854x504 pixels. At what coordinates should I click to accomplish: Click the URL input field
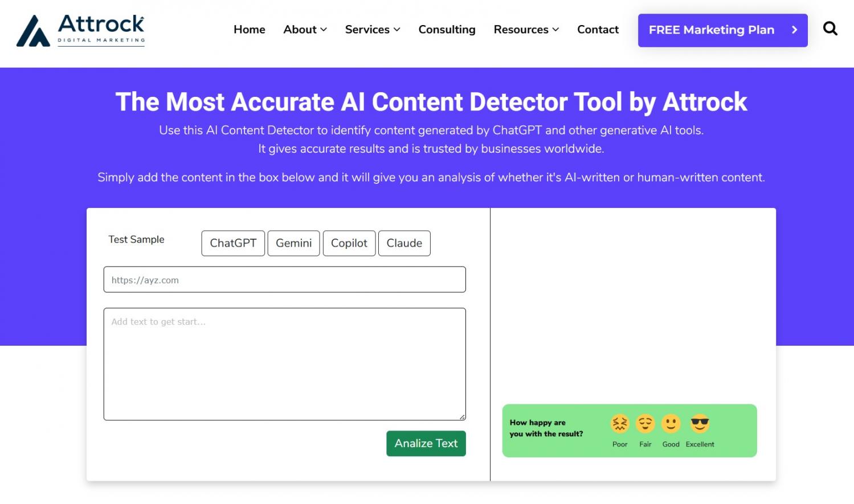(284, 280)
